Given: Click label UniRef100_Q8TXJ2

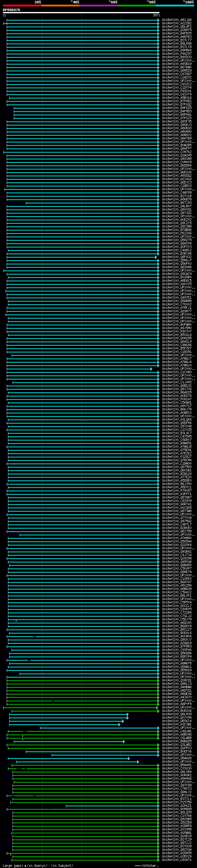Looking at the screenshot, I should point(176,843).
